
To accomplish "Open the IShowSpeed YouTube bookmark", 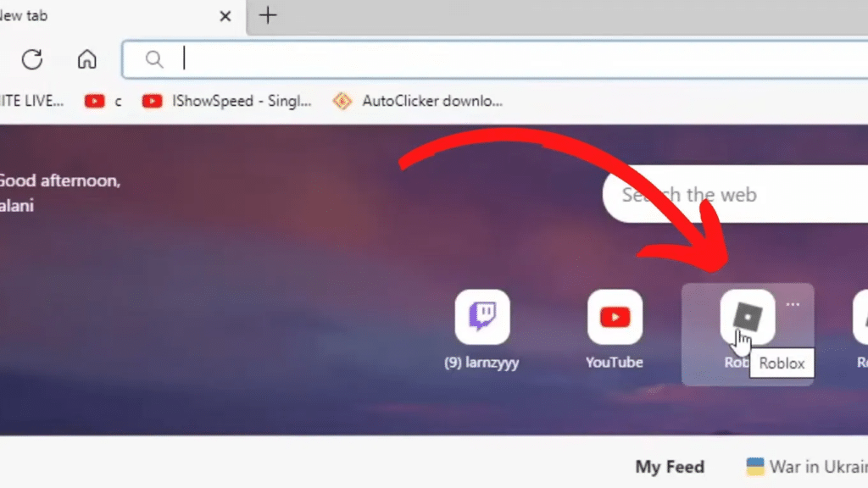I will (x=227, y=102).
